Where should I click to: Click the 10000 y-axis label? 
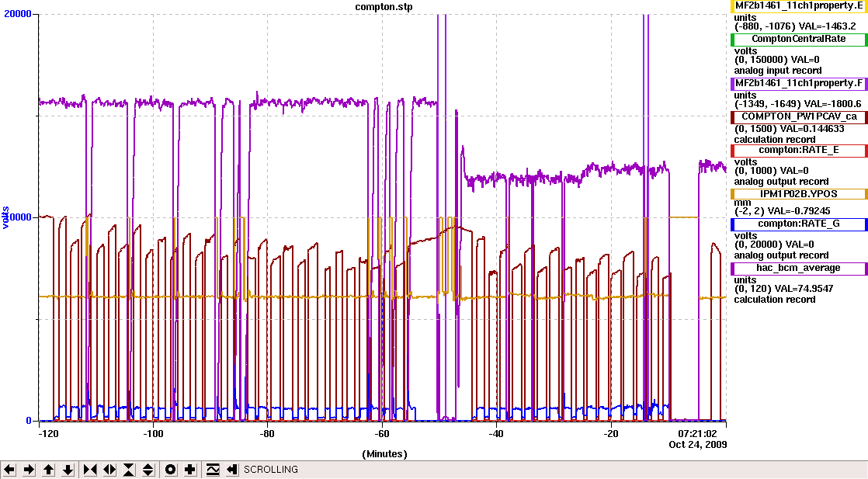tap(18, 217)
